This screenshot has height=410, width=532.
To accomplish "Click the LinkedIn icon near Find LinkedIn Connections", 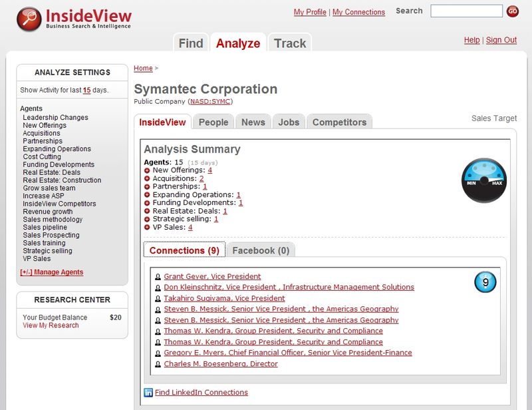I will [x=148, y=392].
